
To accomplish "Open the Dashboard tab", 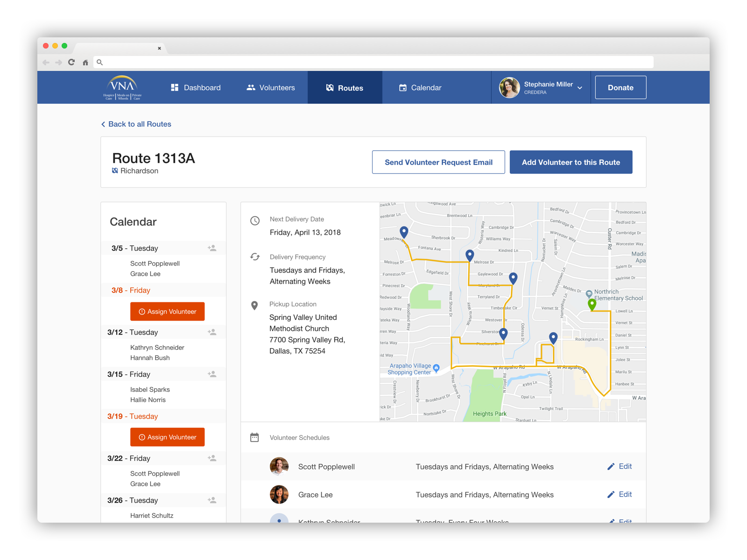I will (x=196, y=88).
